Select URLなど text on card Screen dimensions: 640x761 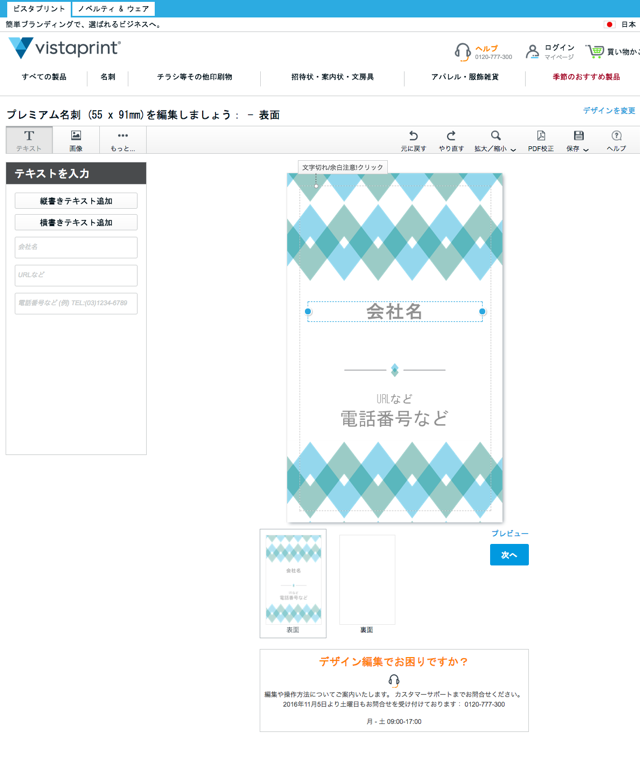click(394, 399)
